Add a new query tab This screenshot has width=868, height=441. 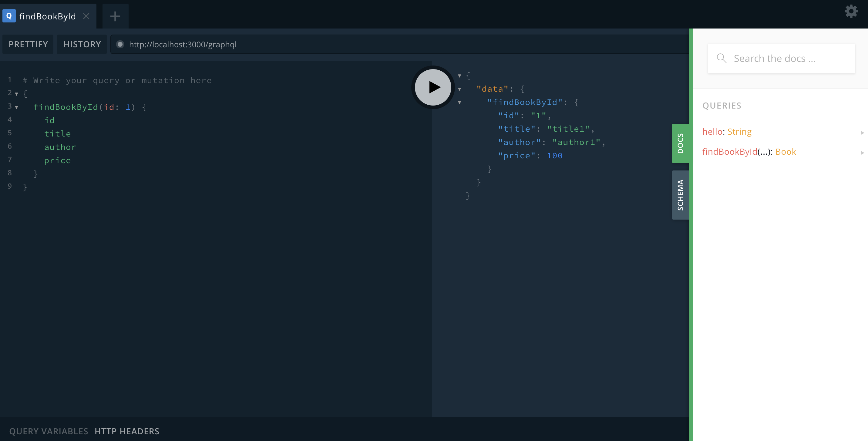pyautogui.click(x=114, y=15)
